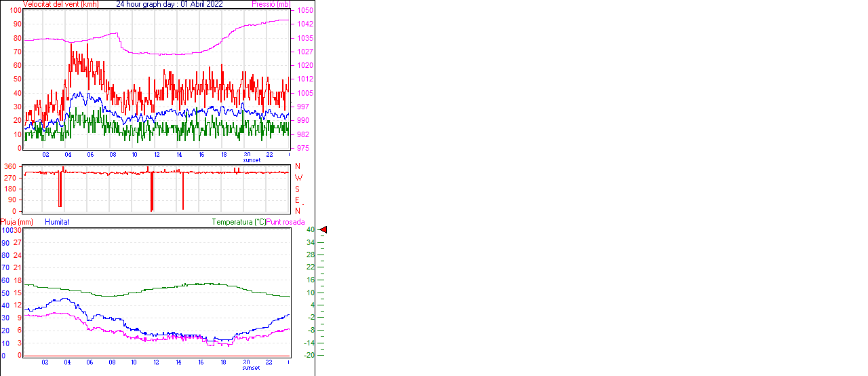
Task: Click the 'Velocitat del vent (kmh)' label
Action: click(x=60, y=4)
